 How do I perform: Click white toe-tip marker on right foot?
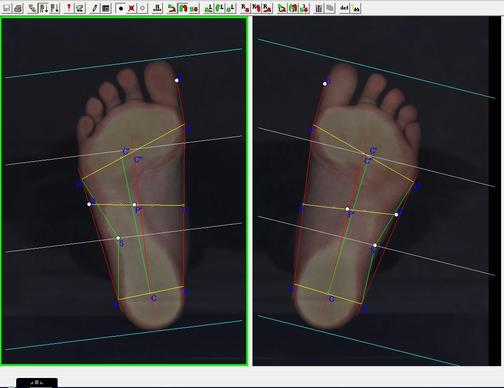[x=325, y=84]
